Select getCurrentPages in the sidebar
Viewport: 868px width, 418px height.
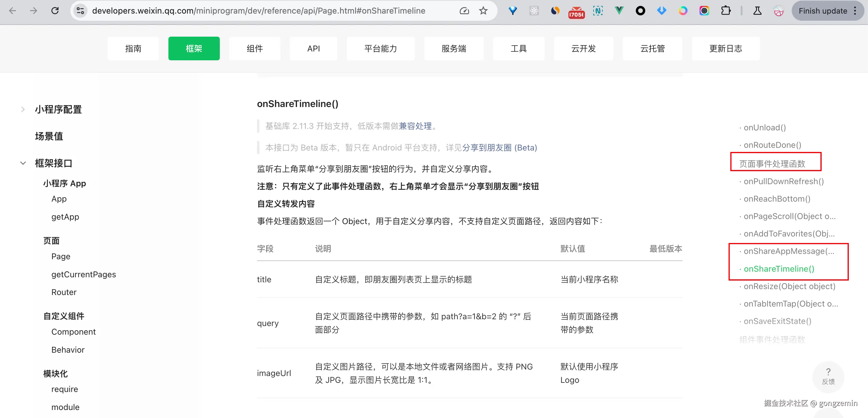coord(83,274)
